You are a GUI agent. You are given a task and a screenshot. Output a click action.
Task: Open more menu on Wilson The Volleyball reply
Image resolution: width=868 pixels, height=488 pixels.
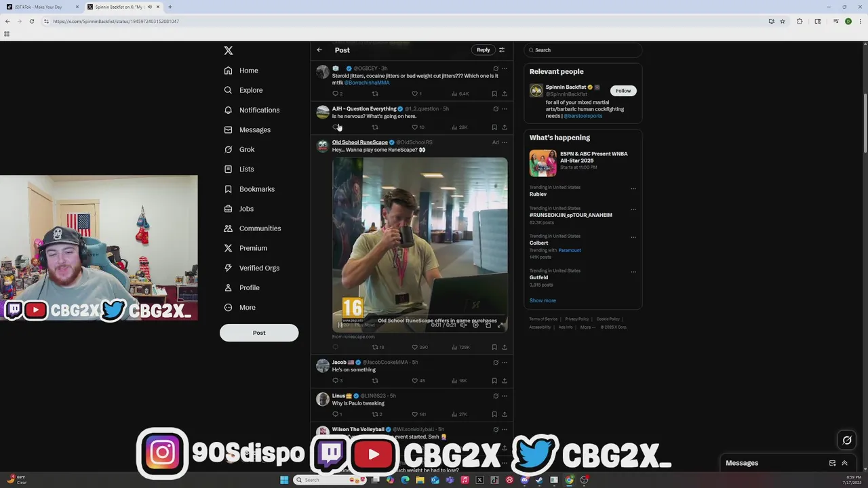point(505,430)
